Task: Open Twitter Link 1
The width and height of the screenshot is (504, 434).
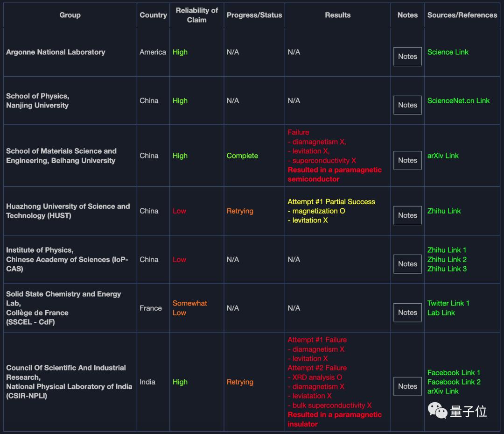Action: (448, 304)
